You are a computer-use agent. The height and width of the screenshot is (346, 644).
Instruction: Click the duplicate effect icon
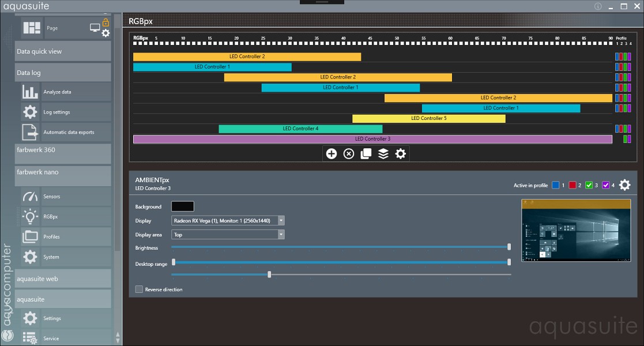tap(366, 153)
